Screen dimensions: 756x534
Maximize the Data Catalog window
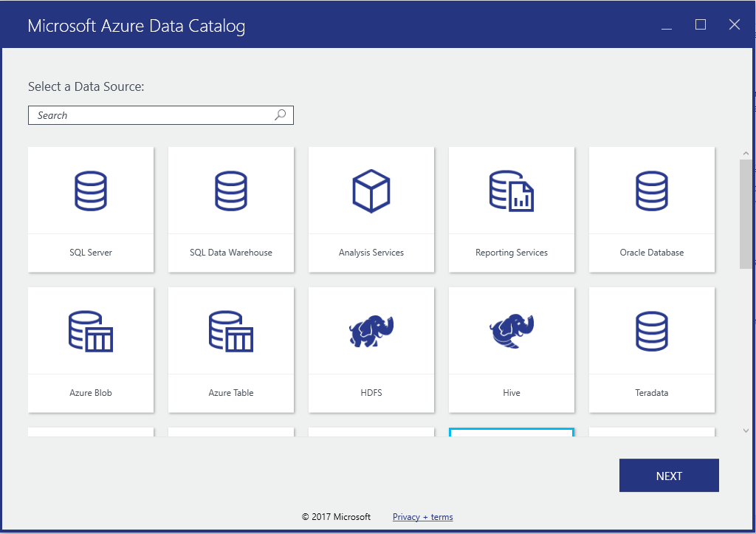[701, 25]
